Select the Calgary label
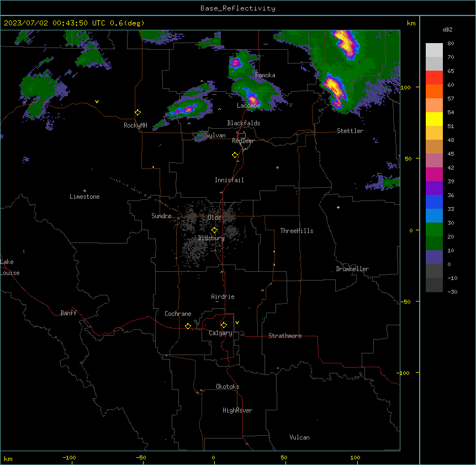476x465 pixels. tap(220, 333)
